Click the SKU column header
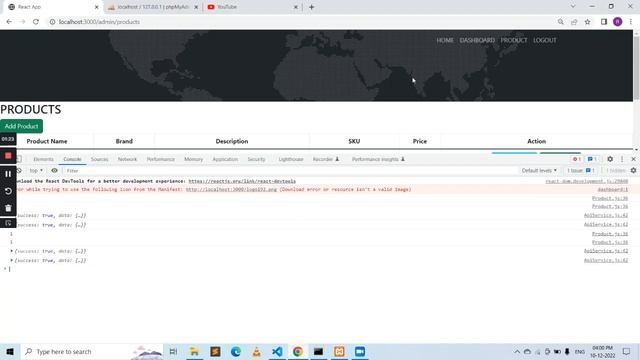The width and height of the screenshot is (640, 360). pyautogui.click(x=354, y=141)
